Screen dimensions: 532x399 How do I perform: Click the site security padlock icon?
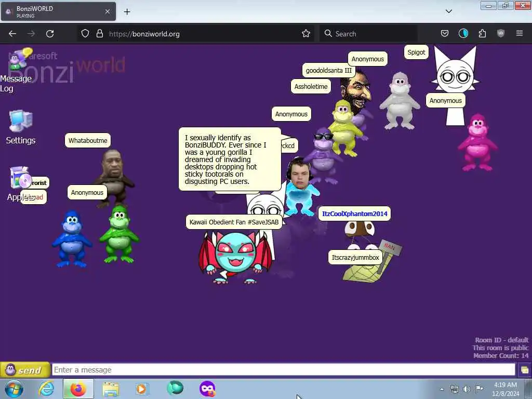(99, 34)
